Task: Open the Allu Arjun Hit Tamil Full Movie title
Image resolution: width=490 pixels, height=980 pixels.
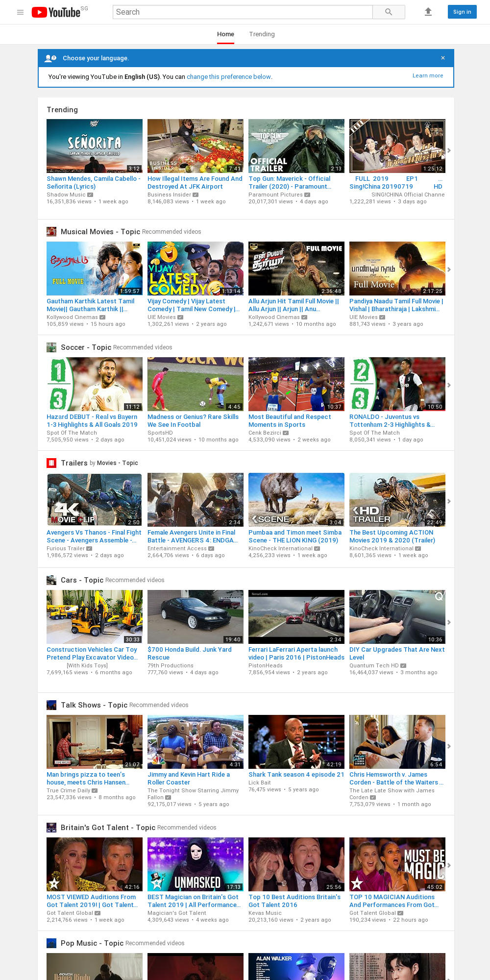Action: click(x=294, y=305)
